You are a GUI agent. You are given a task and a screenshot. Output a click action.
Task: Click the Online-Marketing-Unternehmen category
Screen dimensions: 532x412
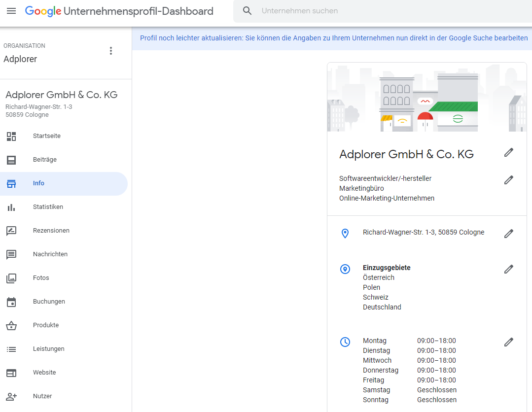[387, 198]
